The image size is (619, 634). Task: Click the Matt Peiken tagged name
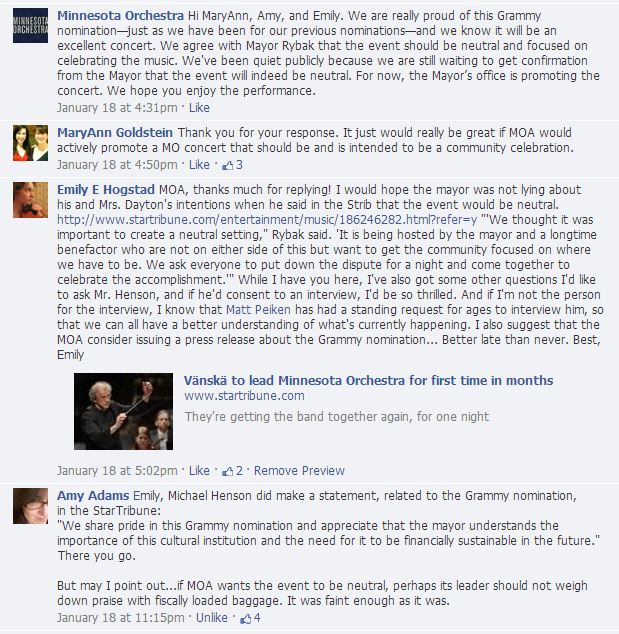click(258, 310)
